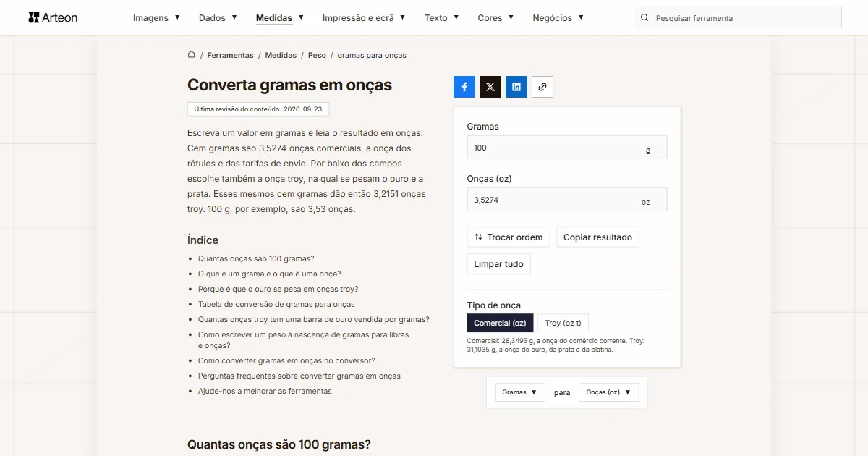The image size is (868, 456).
Task: Open the Medidas menu
Action: (x=279, y=18)
